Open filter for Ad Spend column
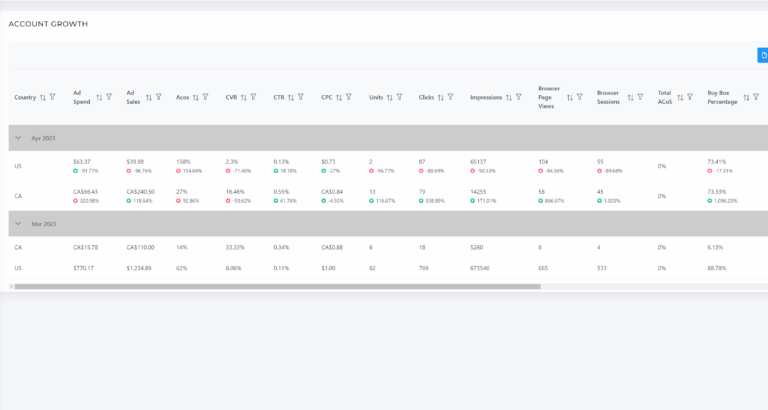The image size is (768, 410). pos(109,97)
